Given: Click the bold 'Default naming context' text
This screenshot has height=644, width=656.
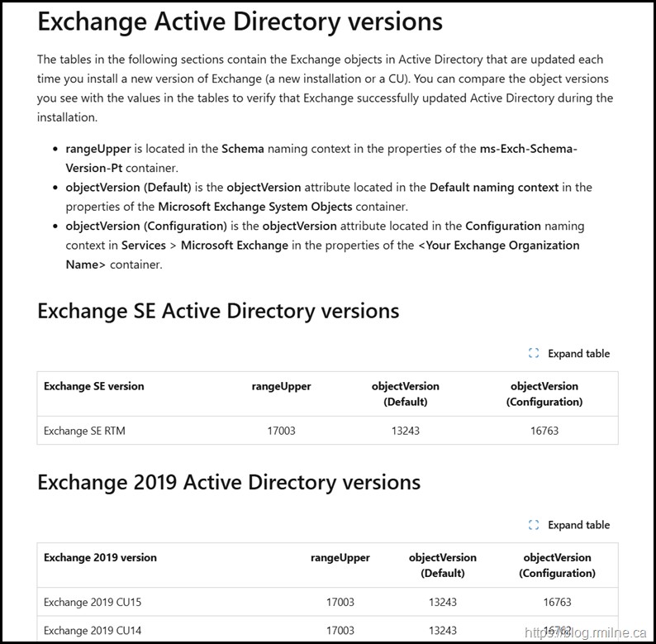Looking at the screenshot, I should pyautogui.click(x=494, y=187).
